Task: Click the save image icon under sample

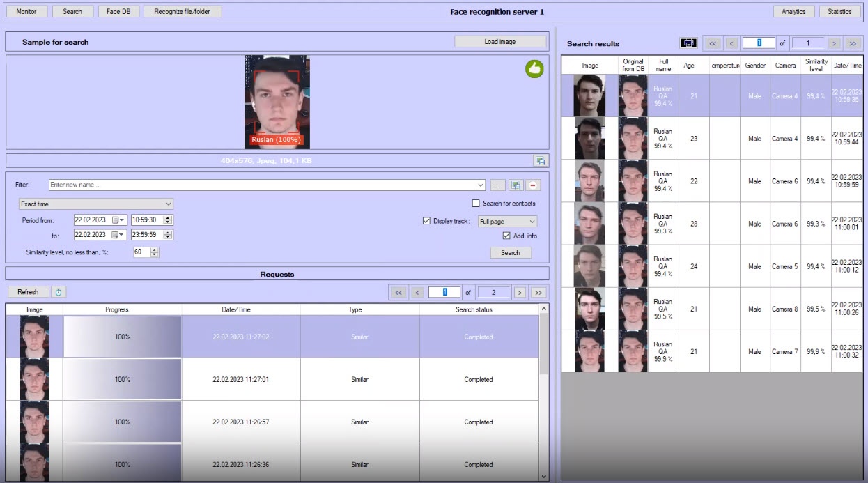Action: tap(540, 161)
